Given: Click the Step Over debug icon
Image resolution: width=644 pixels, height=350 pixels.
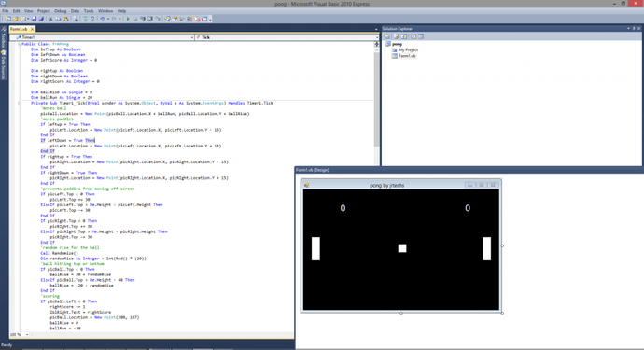Looking at the screenshot, I should pyautogui.click(x=150, y=19).
